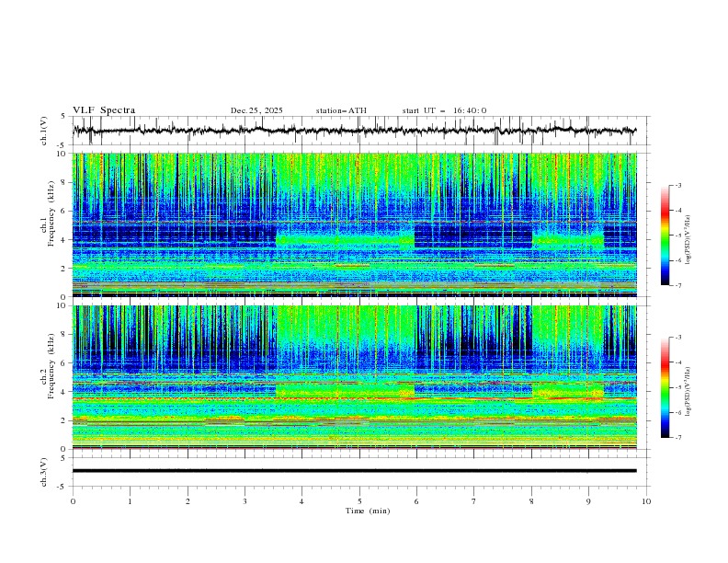This screenshot has height=563, width=728.
Task: Click the "station=ATH" header label
Action: coord(341,110)
